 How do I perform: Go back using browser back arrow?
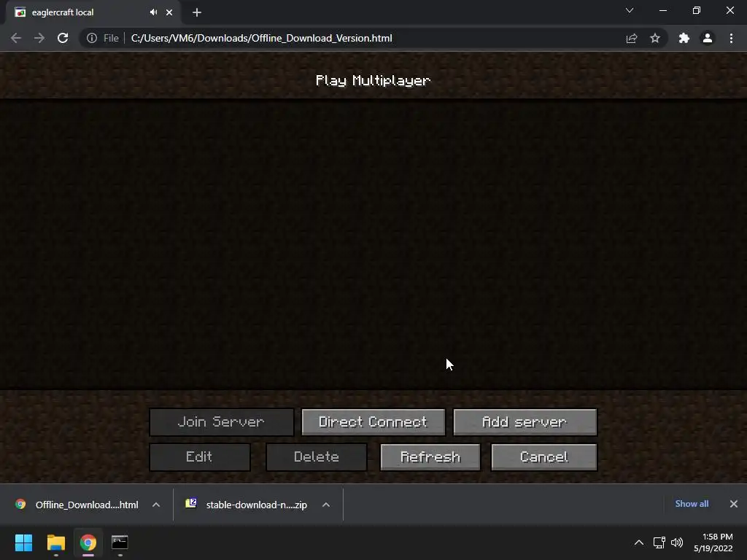[16, 38]
